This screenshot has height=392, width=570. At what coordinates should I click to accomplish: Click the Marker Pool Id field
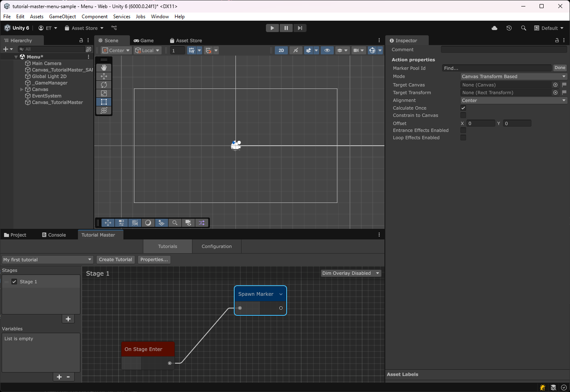click(497, 68)
